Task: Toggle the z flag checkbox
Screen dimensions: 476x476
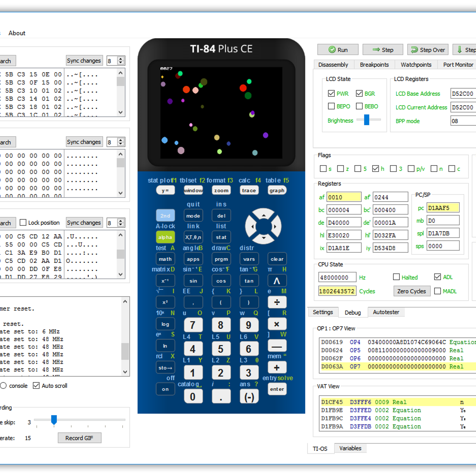Action: coord(340,169)
